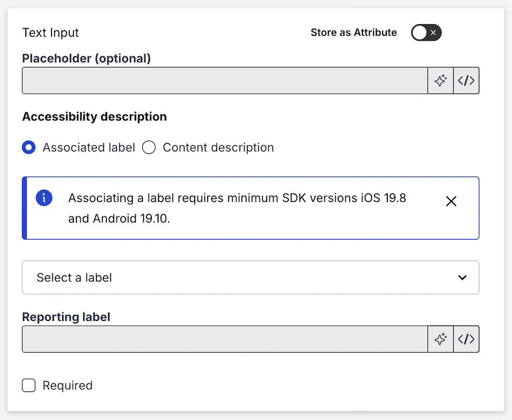Viewport: 512px width, 420px height.
Task: Click the AI sparkle icon in Placeholder field
Action: tap(440, 81)
